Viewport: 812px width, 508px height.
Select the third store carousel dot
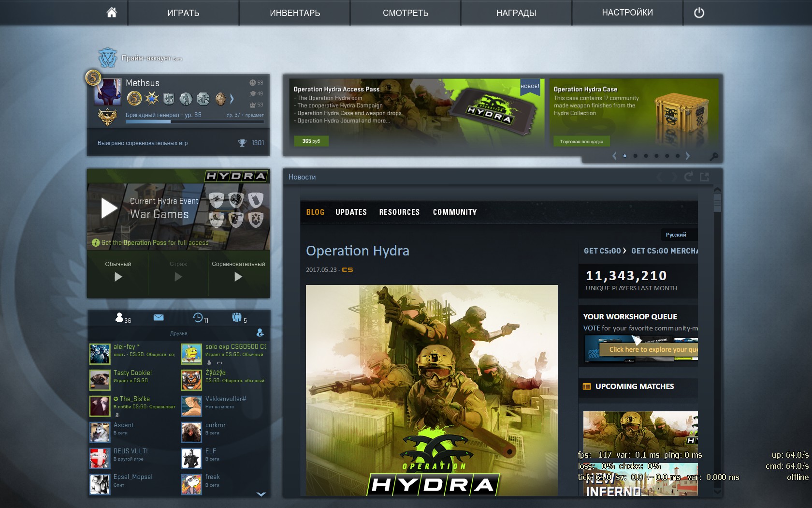coord(646,156)
